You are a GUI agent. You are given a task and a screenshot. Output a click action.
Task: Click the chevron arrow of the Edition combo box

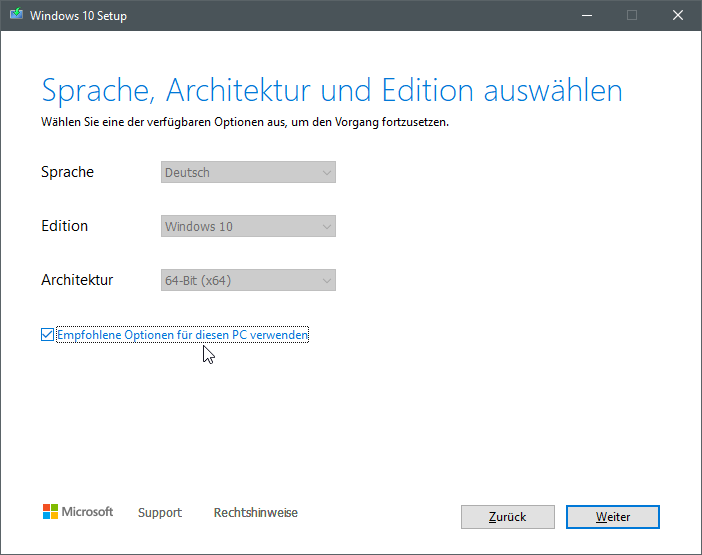click(x=326, y=226)
